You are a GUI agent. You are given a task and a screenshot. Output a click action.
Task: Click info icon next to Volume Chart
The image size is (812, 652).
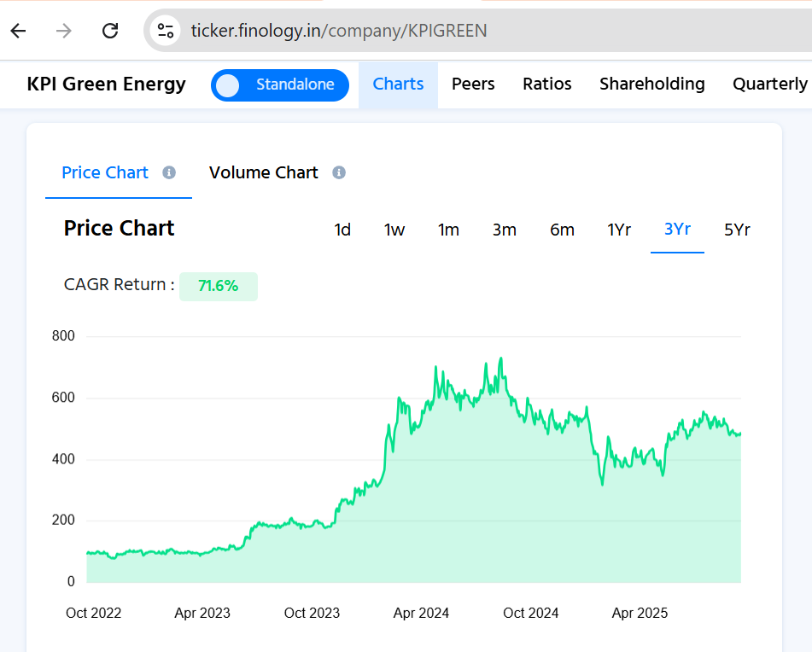tap(339, 172)
